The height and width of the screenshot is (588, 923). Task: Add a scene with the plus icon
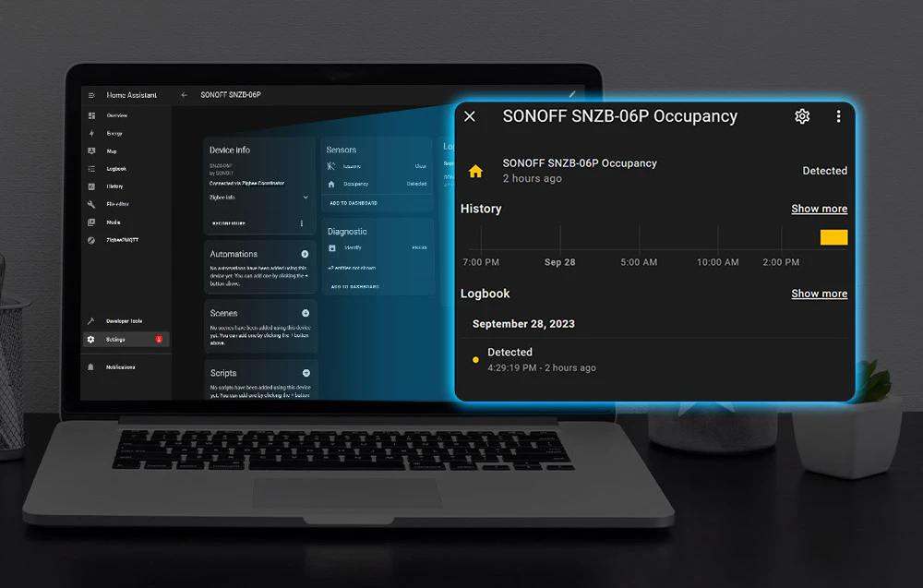306,313
